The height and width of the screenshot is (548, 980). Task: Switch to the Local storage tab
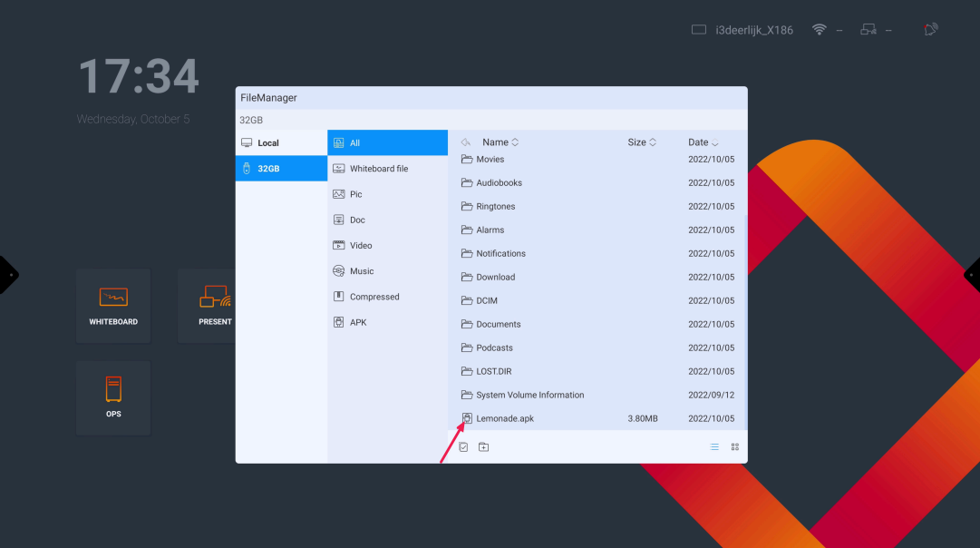point(269,142)
